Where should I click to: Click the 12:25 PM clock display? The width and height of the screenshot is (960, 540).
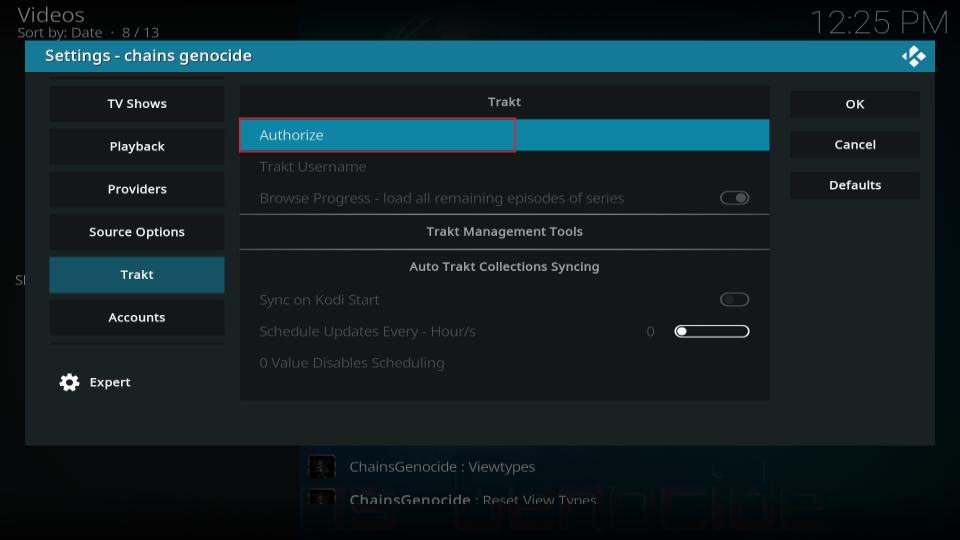pyautogui.click(x=879, y=23)
